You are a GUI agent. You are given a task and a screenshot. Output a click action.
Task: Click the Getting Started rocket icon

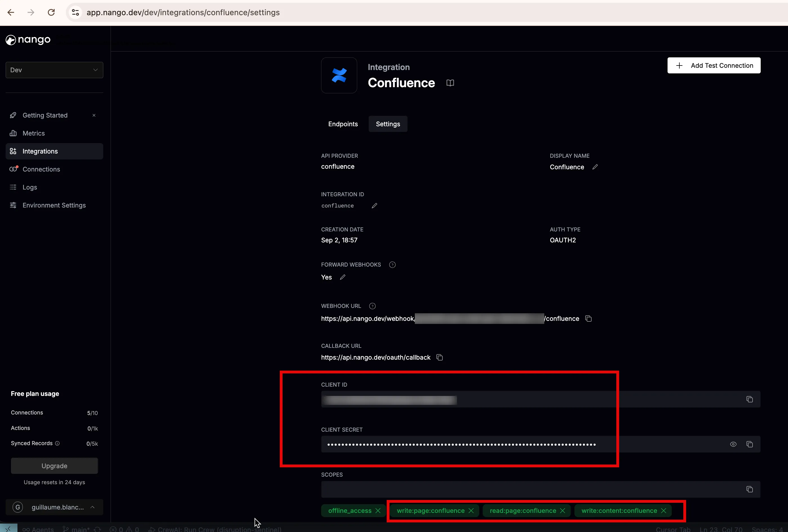[x=13, y=115]
